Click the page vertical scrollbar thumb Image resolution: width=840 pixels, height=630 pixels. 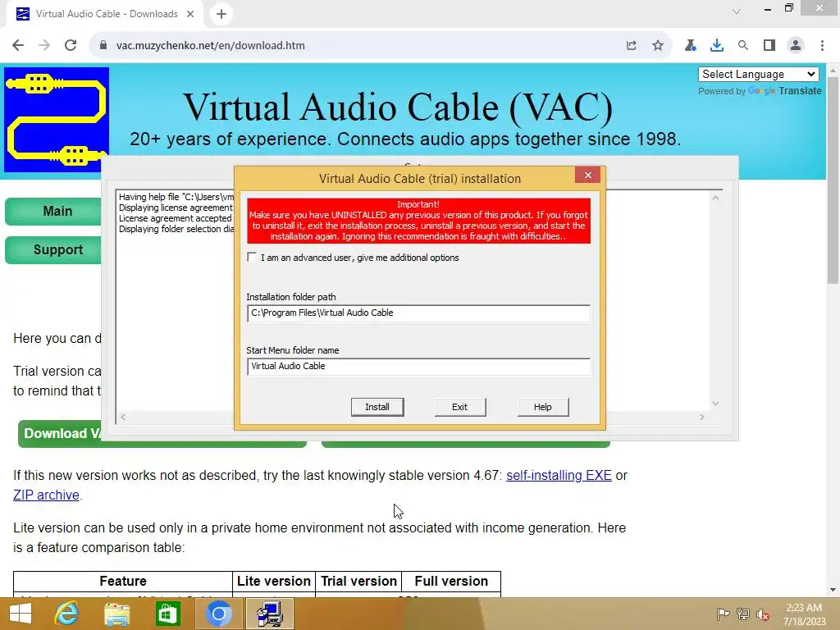click(x=833, y=180)
